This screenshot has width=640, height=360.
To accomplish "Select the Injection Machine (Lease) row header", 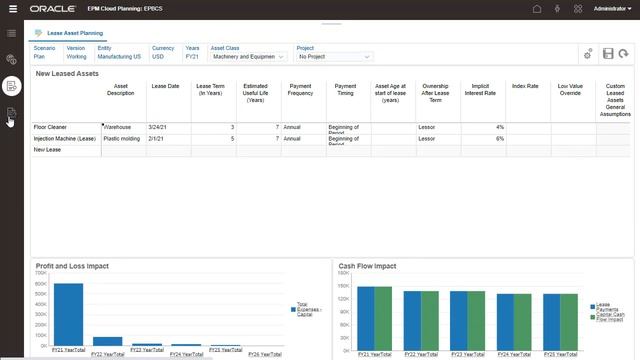I will pyautogui.click(x=67, y=139).
